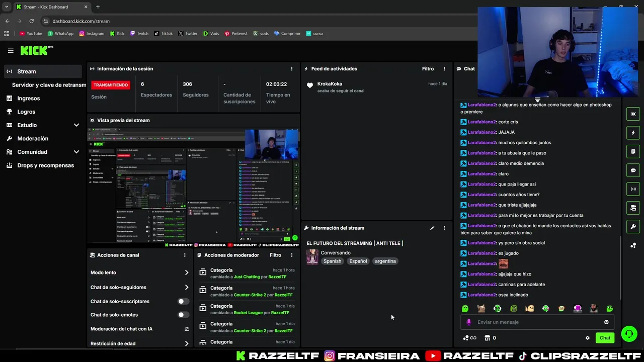Open WhatsApp bookmark in bookmarks bar
This screenshot has height=362, width=644.
click(x=60, y=34)
